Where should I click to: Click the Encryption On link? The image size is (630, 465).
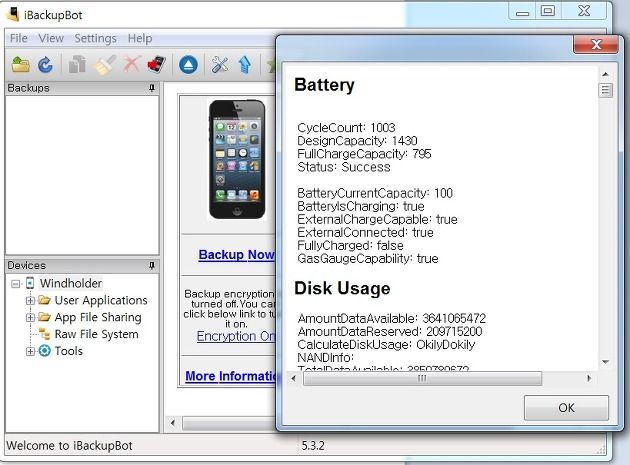point(236,336)
